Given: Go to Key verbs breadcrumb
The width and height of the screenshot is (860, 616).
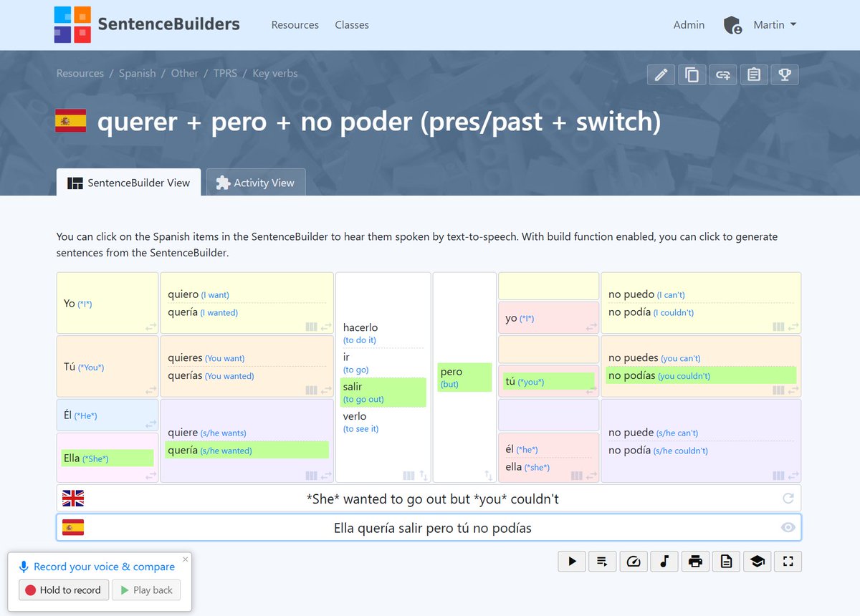Looking at the screenshot, I should (x=274, y=73).
